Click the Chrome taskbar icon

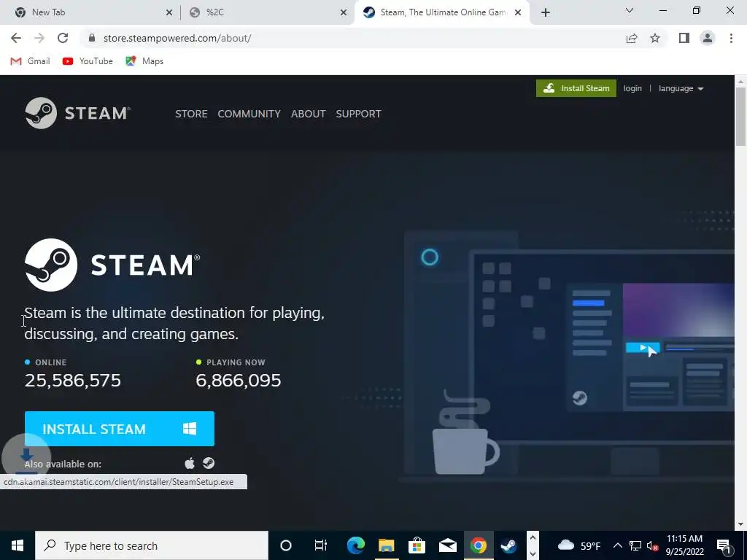pos(478,545)
